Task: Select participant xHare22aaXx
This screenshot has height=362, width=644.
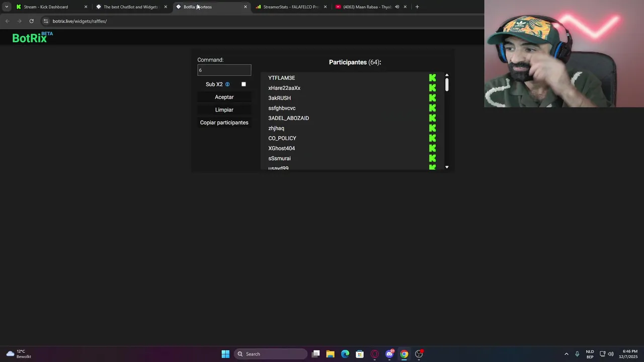Action: (x=284, y=88)
